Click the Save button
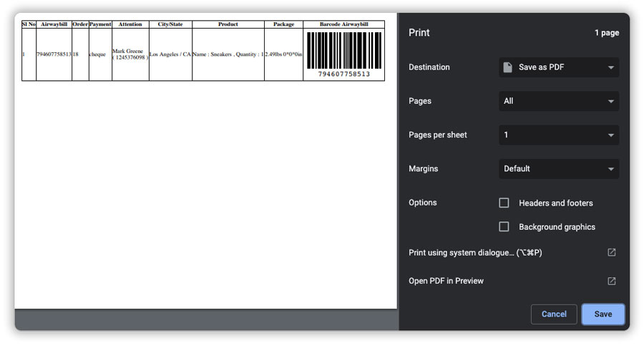 click(603, 314)
